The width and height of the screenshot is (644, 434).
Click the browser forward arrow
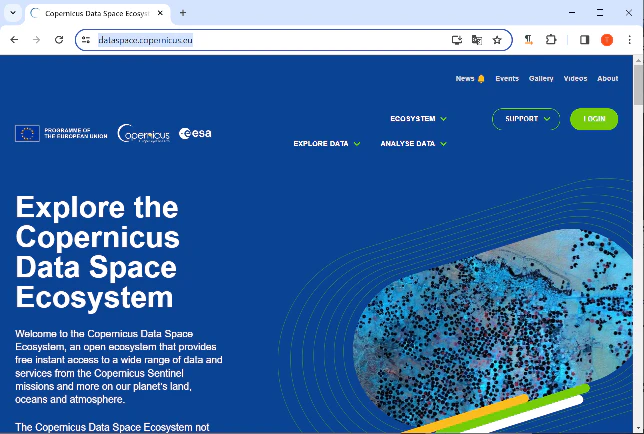(x=37, y=40)
